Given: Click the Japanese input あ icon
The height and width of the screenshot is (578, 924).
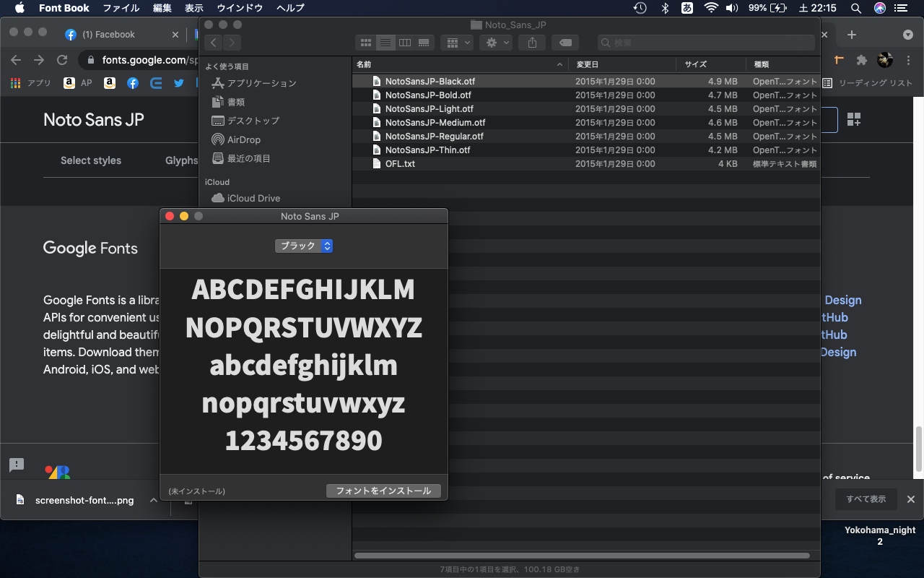Looking at the screenshot, I should (687, 8).
